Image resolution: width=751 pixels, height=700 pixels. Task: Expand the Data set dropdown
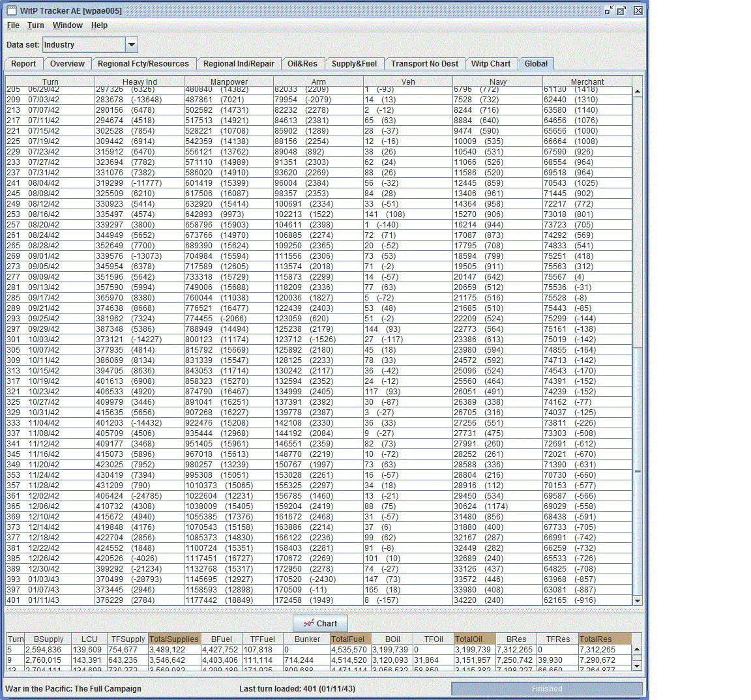pos(131,45)
